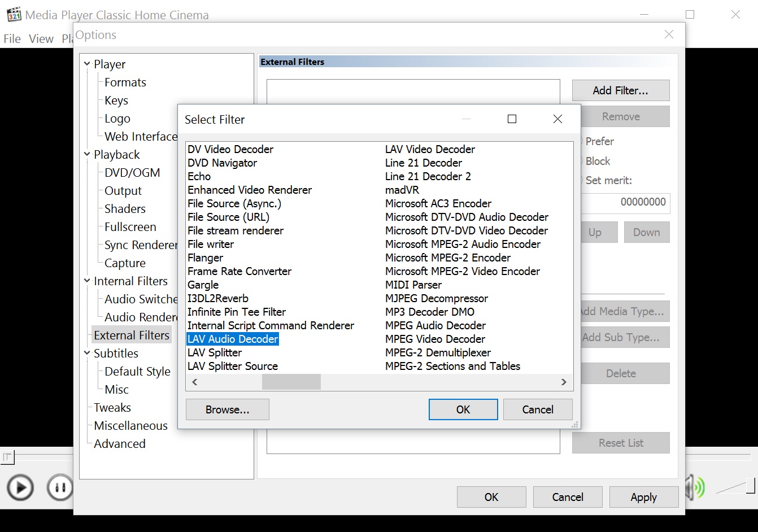Open the File menu

12,38
